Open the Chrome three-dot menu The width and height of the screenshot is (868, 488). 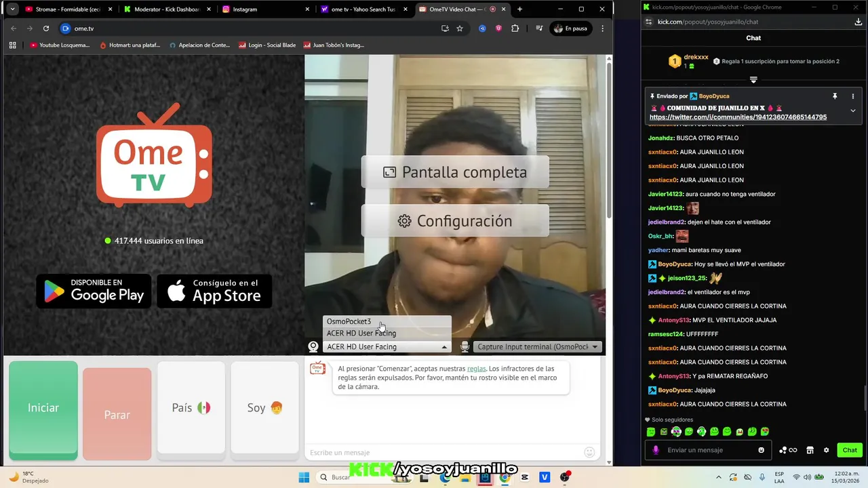pos(602,28)
